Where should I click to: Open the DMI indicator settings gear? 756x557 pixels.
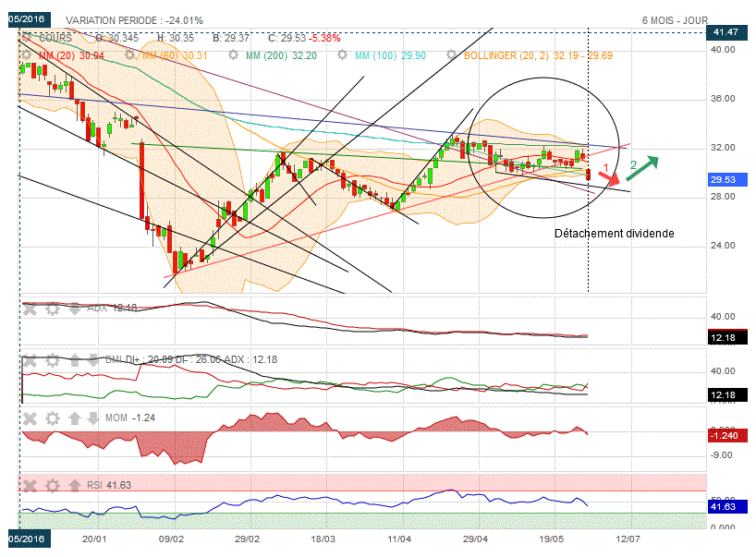coord(53,360)
